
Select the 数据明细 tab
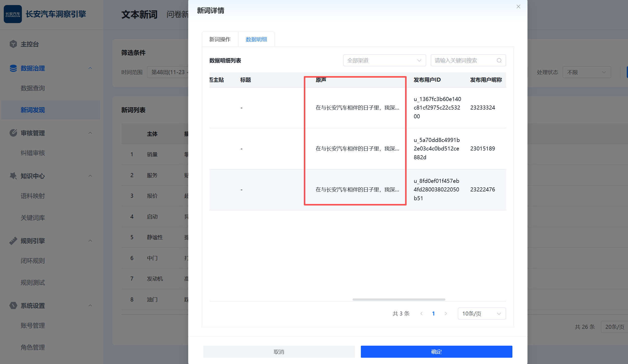(x=256, y=39)
